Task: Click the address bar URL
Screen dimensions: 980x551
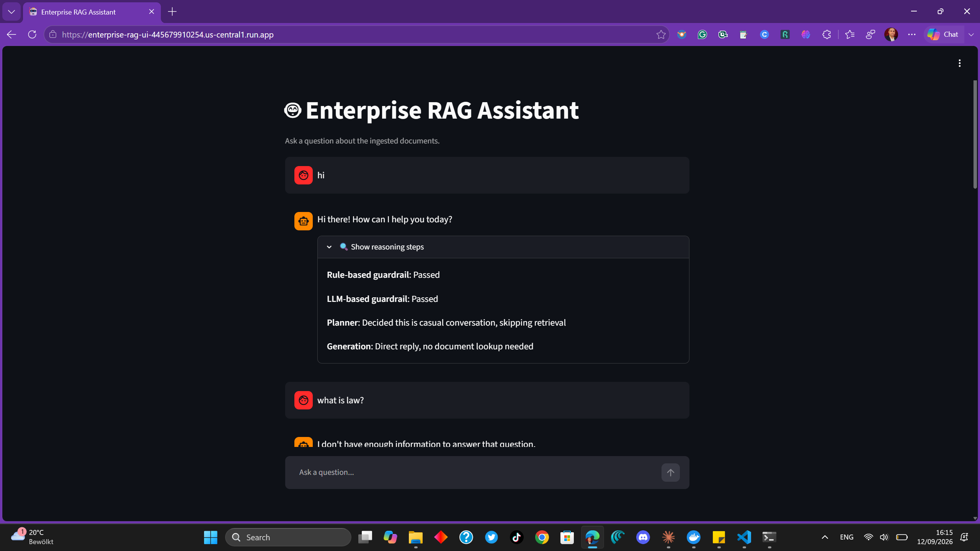Action: tap(168, 34)
